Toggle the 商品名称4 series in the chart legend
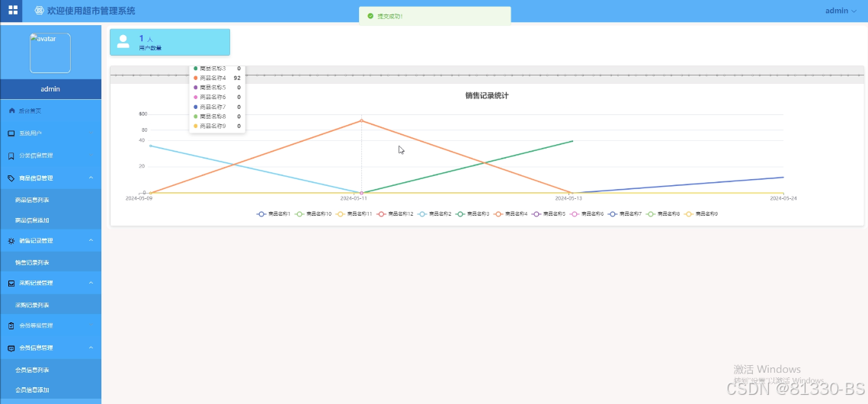Viewport: 868px width, 404px height. pyautogui.click(x=511, y=213)
